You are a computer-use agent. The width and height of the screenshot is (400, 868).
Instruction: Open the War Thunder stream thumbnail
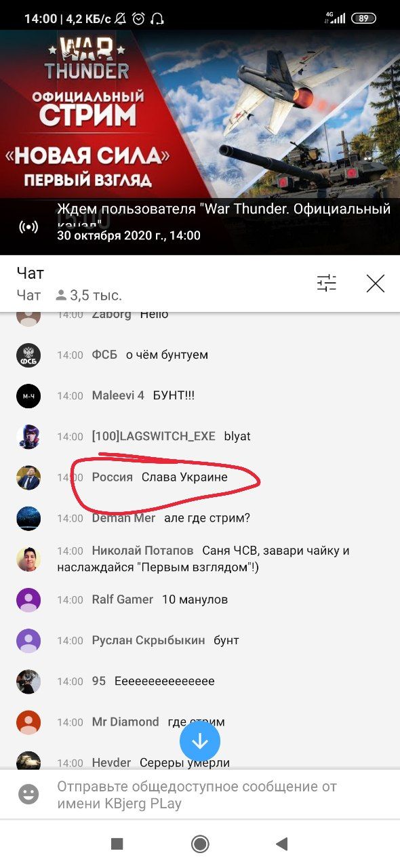(x=200, y=142)
